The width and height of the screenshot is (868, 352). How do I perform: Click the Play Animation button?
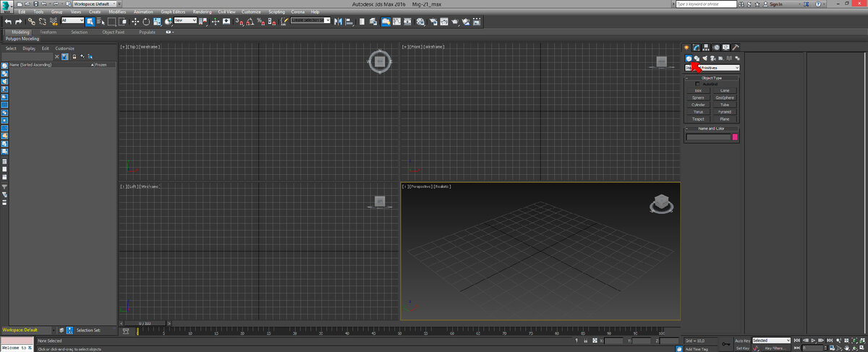tap(813, 340)
